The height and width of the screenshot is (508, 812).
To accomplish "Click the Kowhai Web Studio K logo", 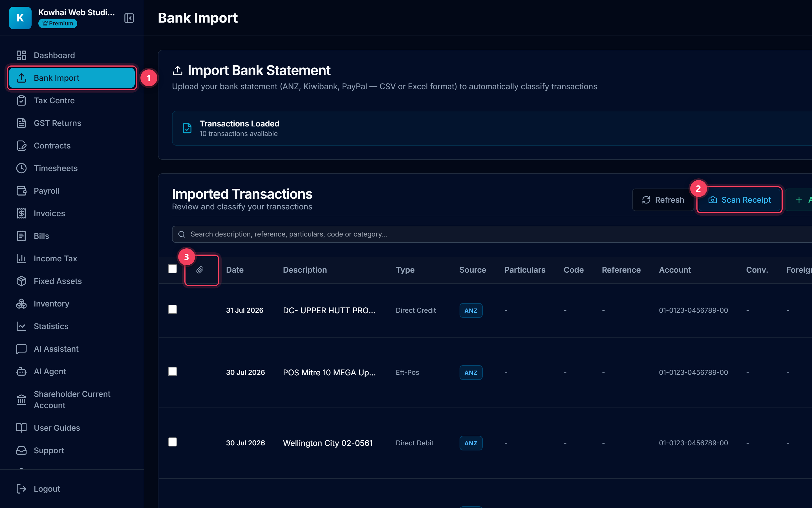I will (20, 18).
